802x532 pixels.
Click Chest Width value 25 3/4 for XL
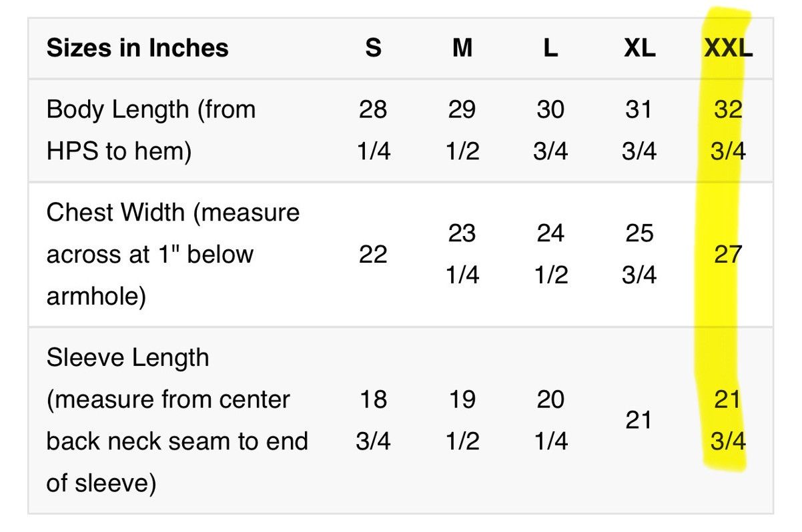click(639, 254)
